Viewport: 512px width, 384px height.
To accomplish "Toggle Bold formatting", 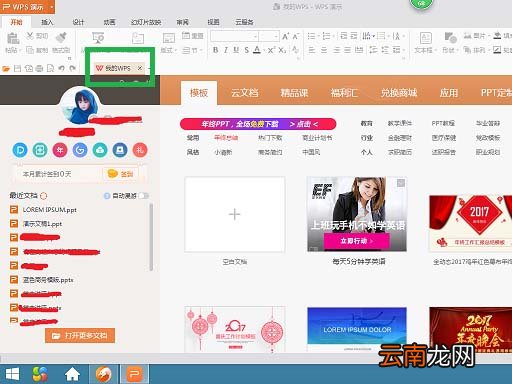I will (216, 50).
